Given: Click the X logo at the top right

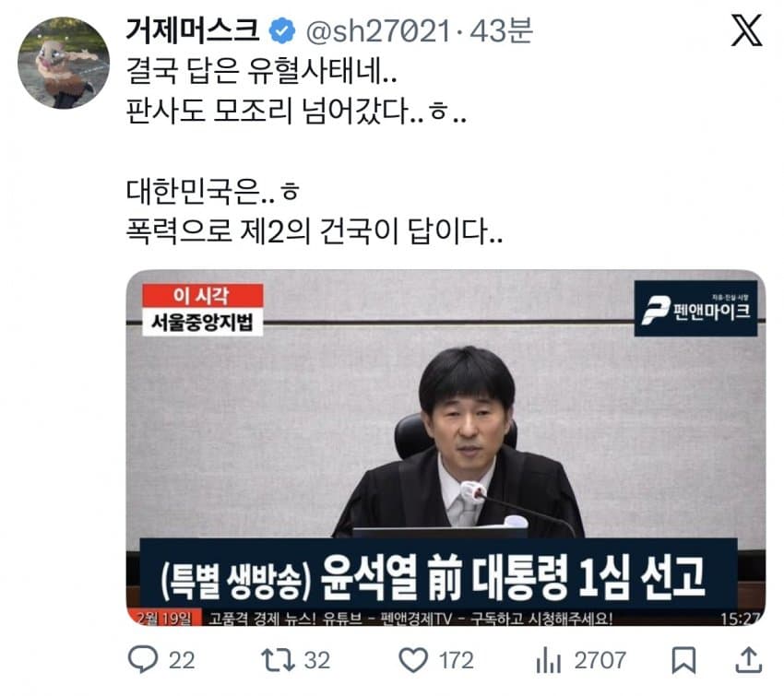Looking at the screenshot, I should click(x=746, y=30).
